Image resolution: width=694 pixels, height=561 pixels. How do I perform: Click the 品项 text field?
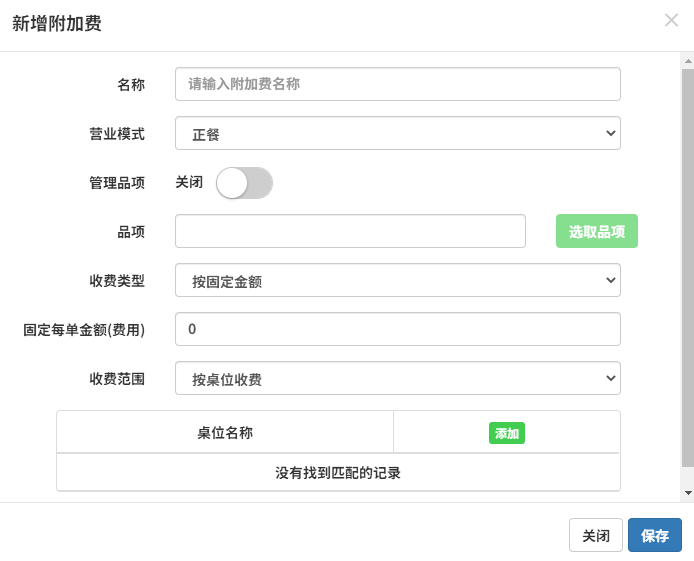350,231
